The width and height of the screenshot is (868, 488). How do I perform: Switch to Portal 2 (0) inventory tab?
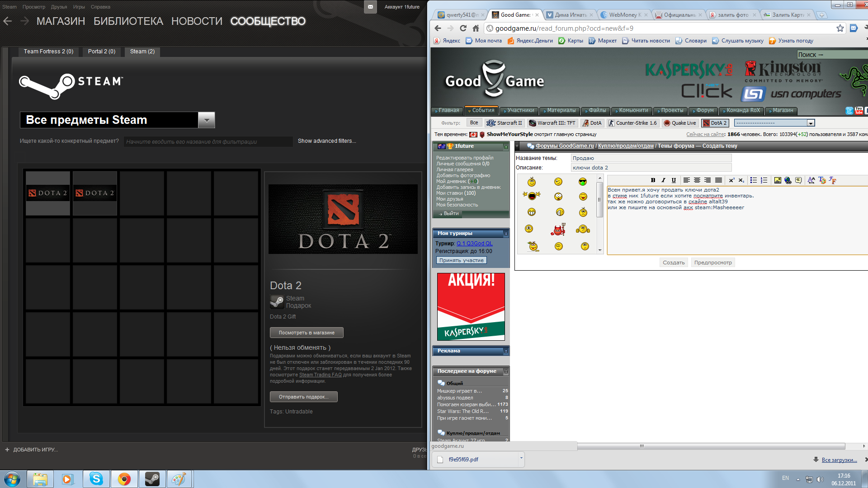pyautogui.click(x=102, y=52)
